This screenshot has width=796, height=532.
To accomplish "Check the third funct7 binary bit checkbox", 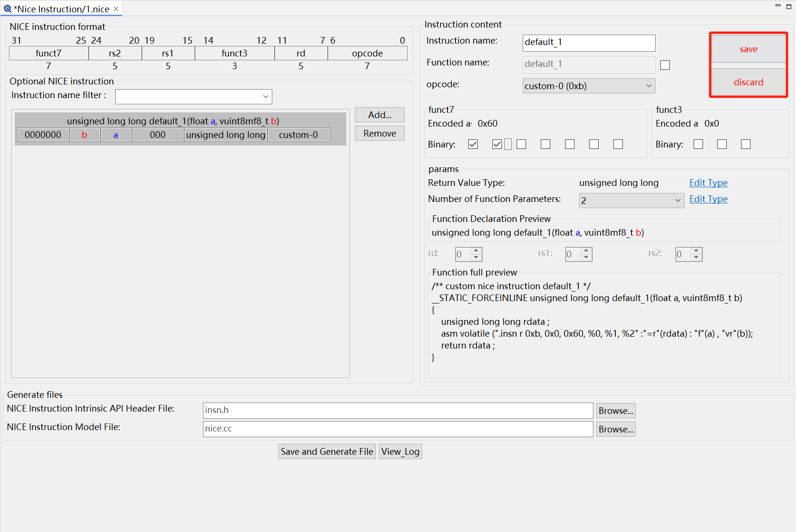I will 521,144.
